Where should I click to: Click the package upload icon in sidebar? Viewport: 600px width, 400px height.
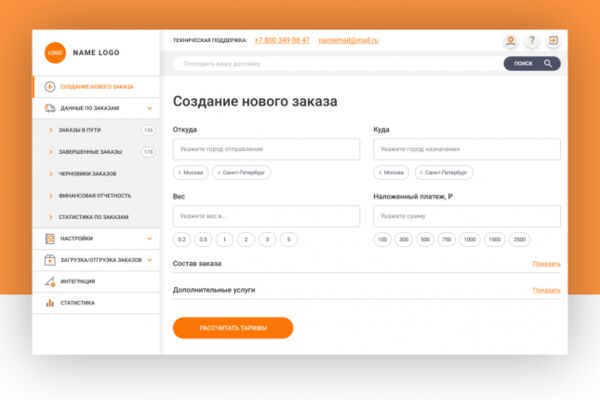pyautogui.click(x=50, y=260)
